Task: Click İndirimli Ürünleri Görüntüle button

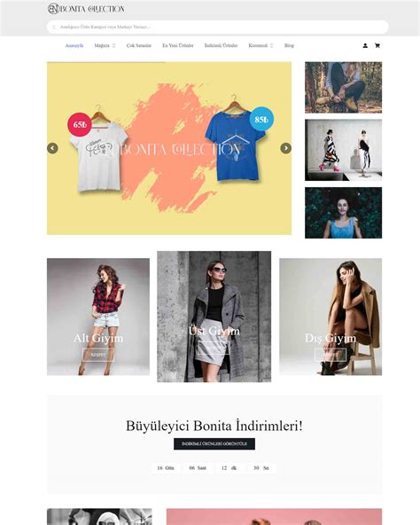Action: 214,443
